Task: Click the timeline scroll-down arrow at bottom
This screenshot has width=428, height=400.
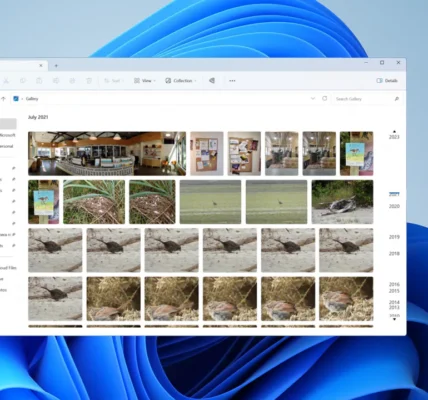Action: pyautogui.click(x=394, y=319)
